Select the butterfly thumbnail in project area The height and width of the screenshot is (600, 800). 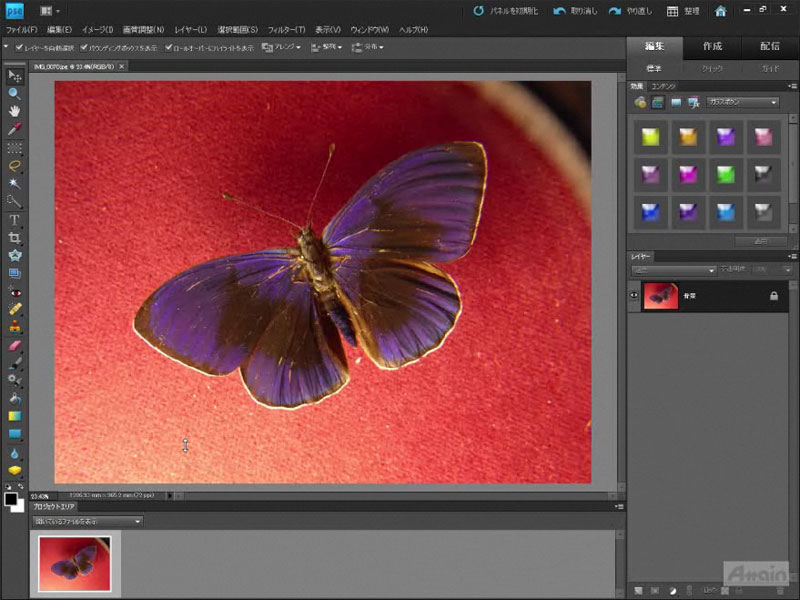75,564
